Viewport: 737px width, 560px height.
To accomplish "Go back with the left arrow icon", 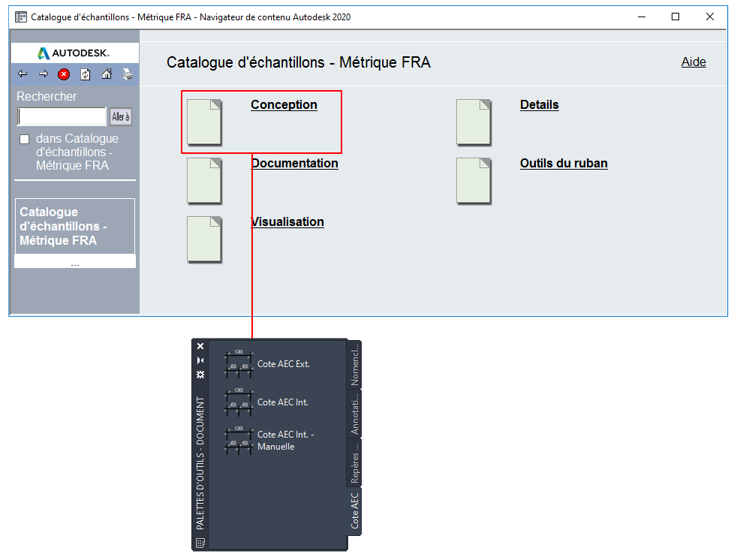I will pyautogui.click(x=23, y=74).
